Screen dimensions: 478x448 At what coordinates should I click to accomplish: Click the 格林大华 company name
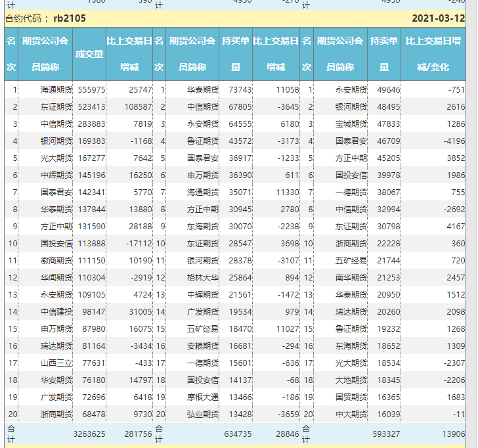(203, 277)
